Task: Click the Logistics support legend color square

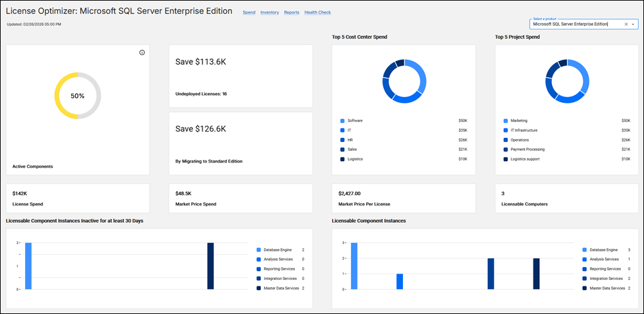Action: (506, 159)
